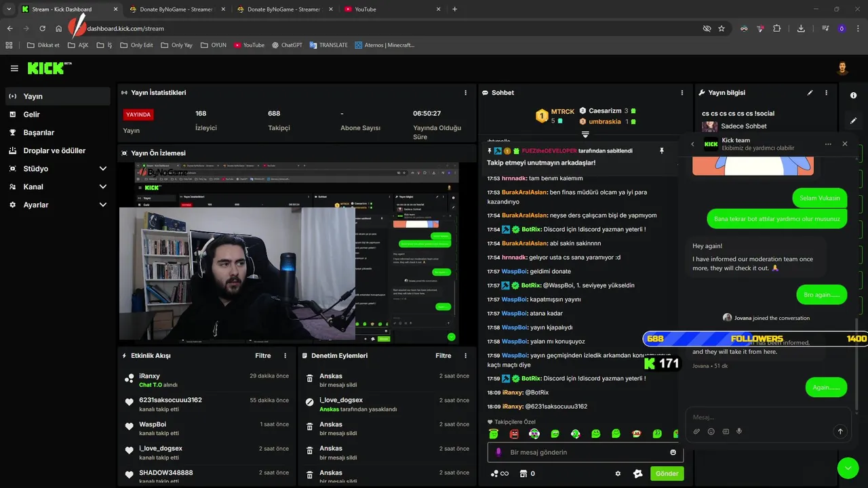Screen dimensions: 868x488
Task: Go back in Kick team support chat
Action: coord(692,144)
